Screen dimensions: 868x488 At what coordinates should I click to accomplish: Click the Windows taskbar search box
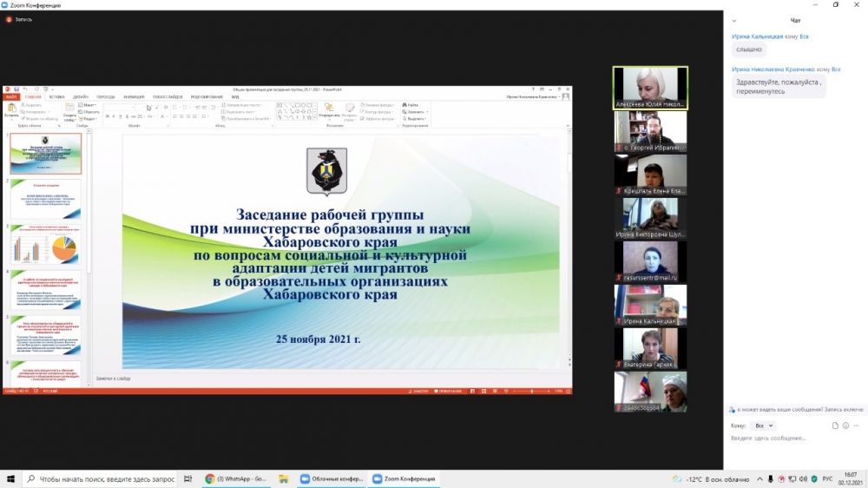click(101, 479)
